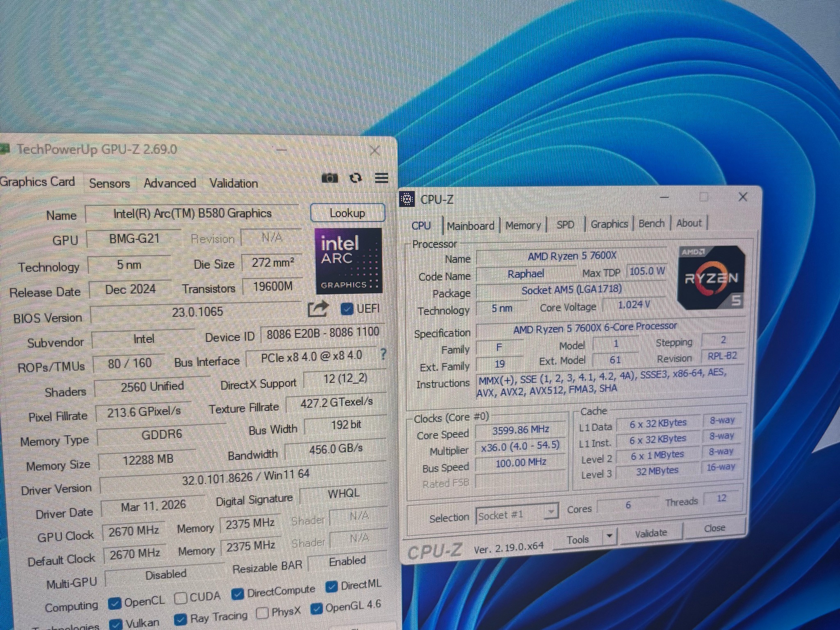Open the Socket #1 selection dropdown
Screen dimensions: 840x630
pyautogui.click(x=517, y=514)
